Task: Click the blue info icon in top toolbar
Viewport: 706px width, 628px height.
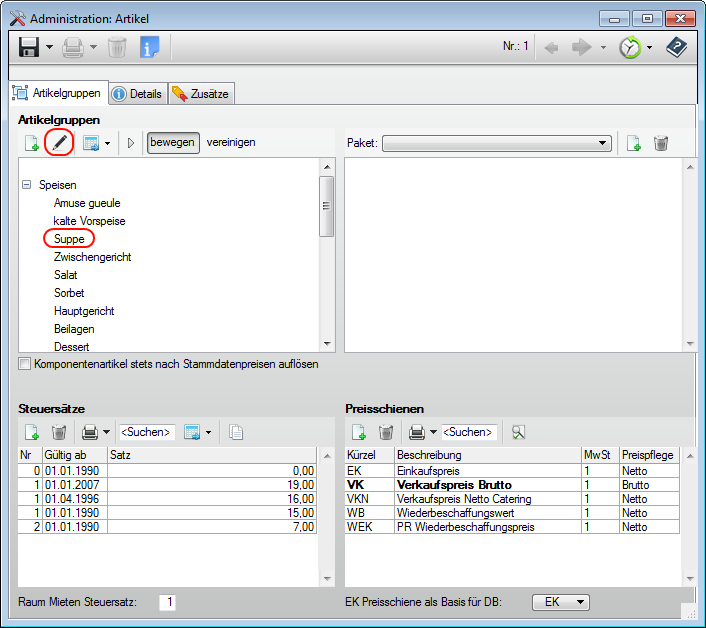Action: coord(149,47)
